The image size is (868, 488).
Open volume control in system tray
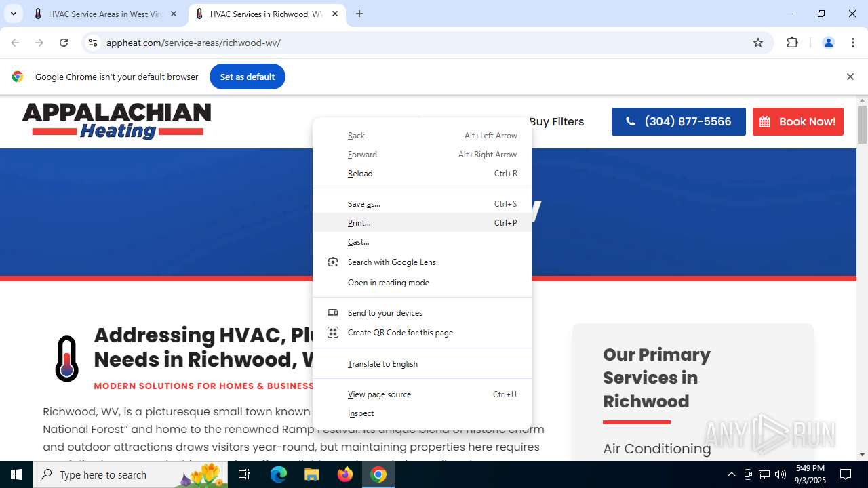pos(780,474)
